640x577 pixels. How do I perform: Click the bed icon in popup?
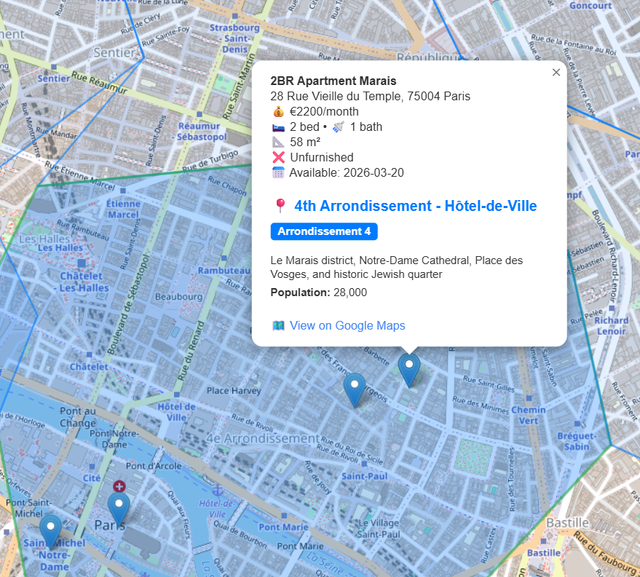point(278,127)
